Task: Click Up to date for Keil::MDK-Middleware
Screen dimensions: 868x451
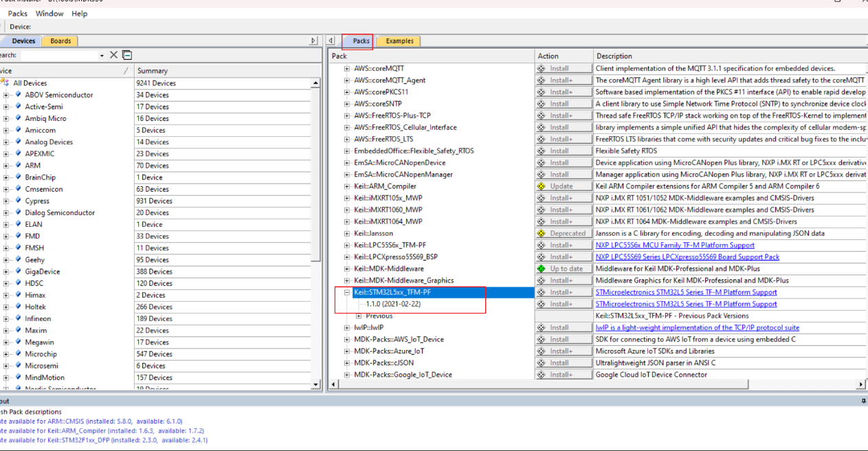Action: 564,269
